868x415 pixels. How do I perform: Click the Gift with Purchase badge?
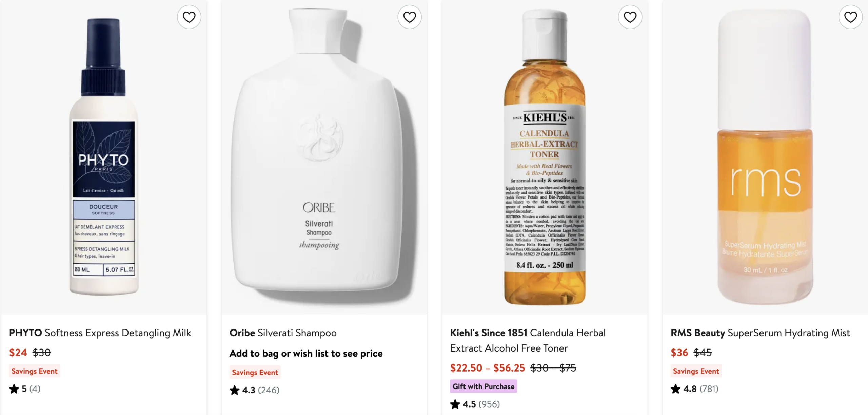pyautogui.click(x=483, y=386)
